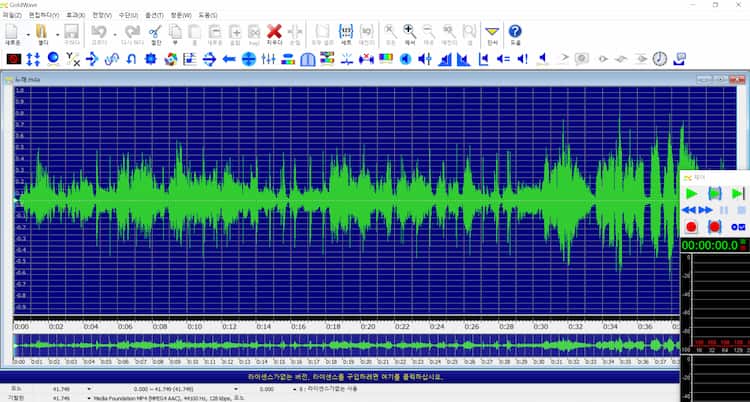Open the 전망 menu
Viewport: 750px width, 402px height.
tap(102, 15)
